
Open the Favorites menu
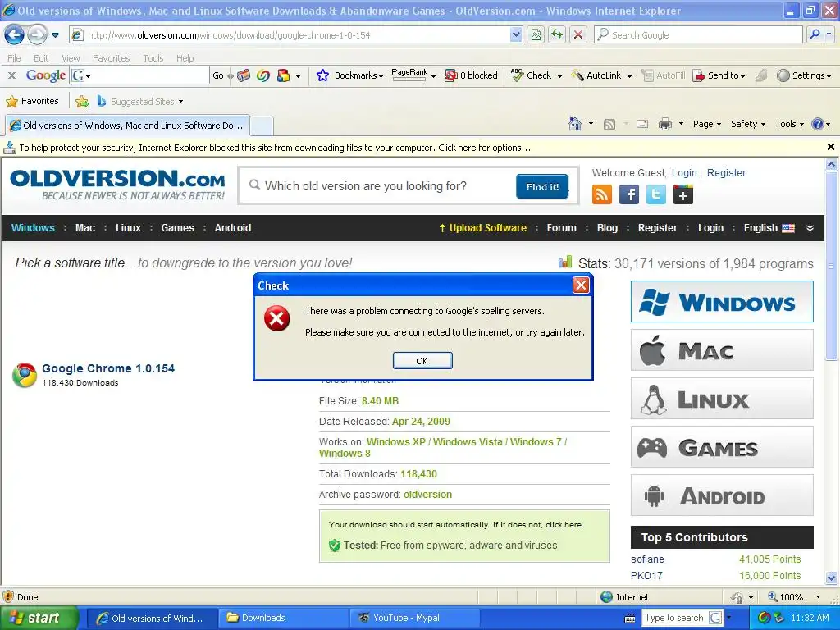[x=111, y=58]
